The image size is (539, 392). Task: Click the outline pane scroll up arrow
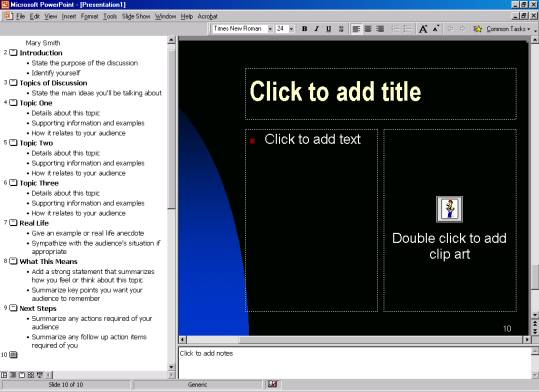172,40
